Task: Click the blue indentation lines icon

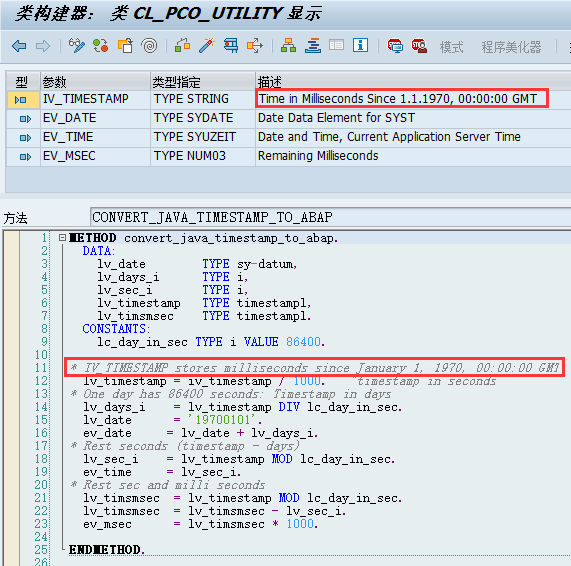Action: pyautogui.click(x=313, y=46)
